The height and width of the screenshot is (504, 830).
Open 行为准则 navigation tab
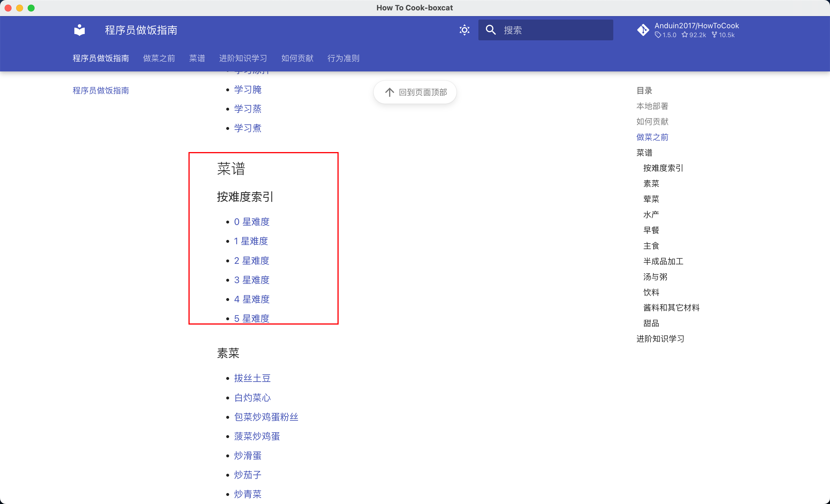point(343,58)
